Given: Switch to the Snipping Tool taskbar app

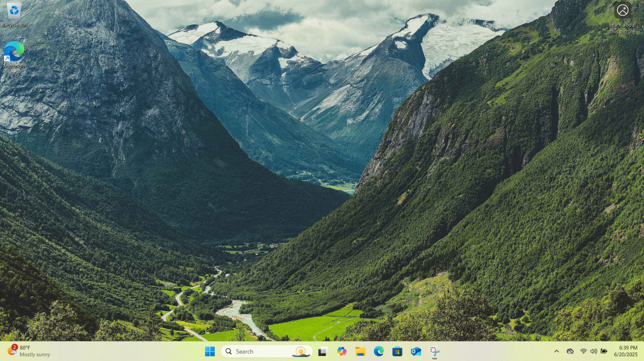Looking at the screenshot, I should [x=435, y=351].
